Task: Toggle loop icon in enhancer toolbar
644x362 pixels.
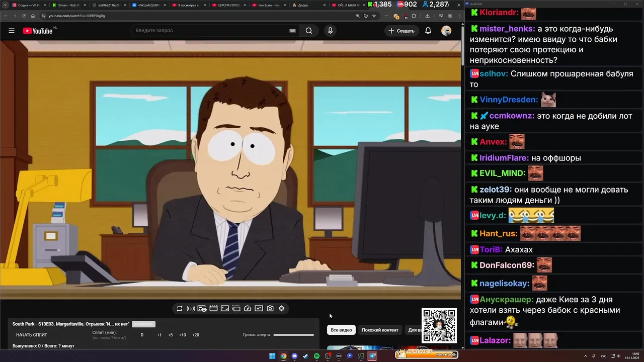Action: (x=180, y=309)
